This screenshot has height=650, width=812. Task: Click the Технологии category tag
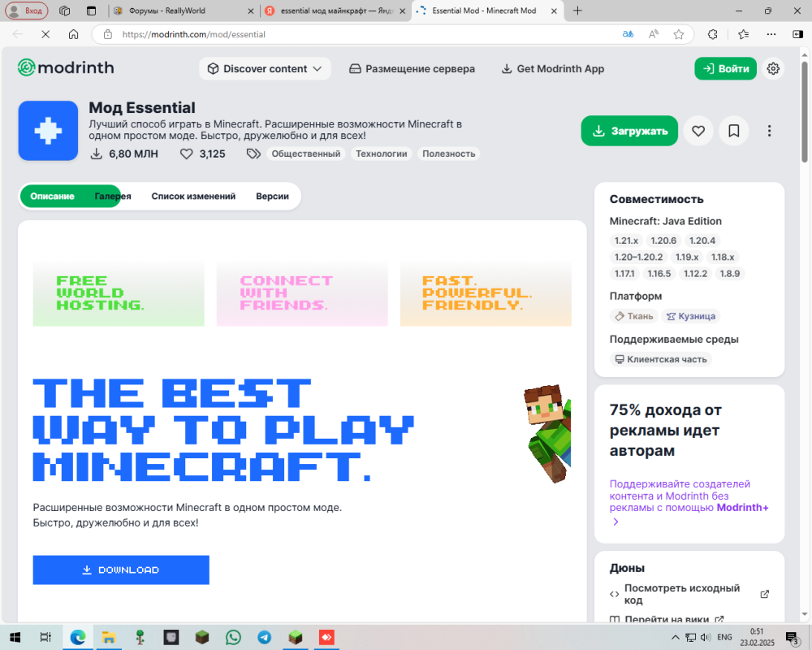pos(381,154)
